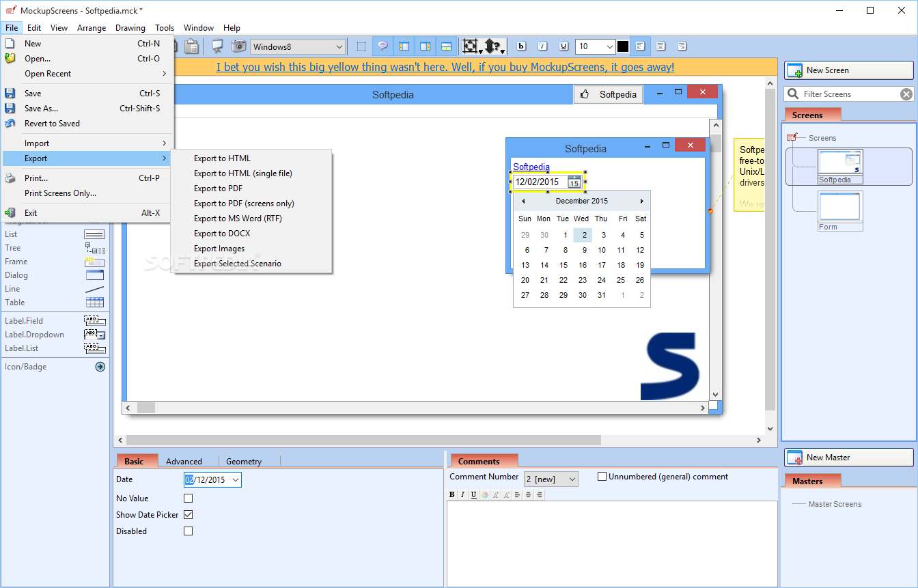
Task: Expand the Icon/Badge arrow
Action: tap(100, 367)
